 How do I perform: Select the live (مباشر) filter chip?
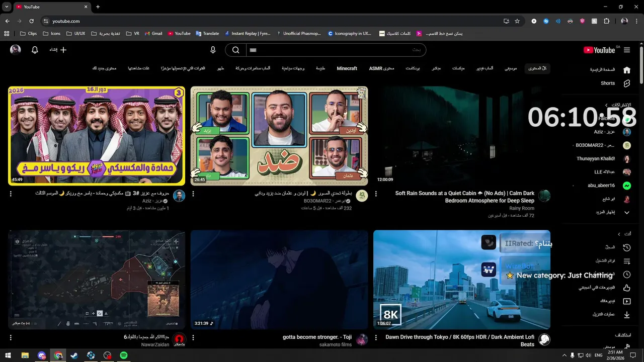[436, 68]
